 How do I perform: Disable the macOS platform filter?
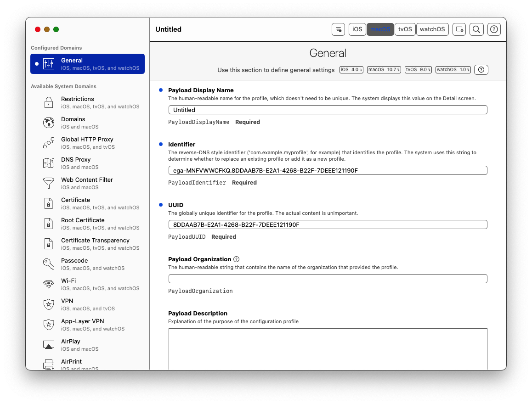click(x=380, y=29)
